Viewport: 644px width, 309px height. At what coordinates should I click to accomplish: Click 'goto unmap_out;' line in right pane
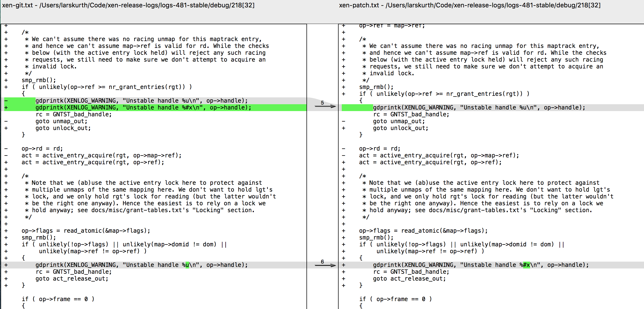(x=399, y=121)
